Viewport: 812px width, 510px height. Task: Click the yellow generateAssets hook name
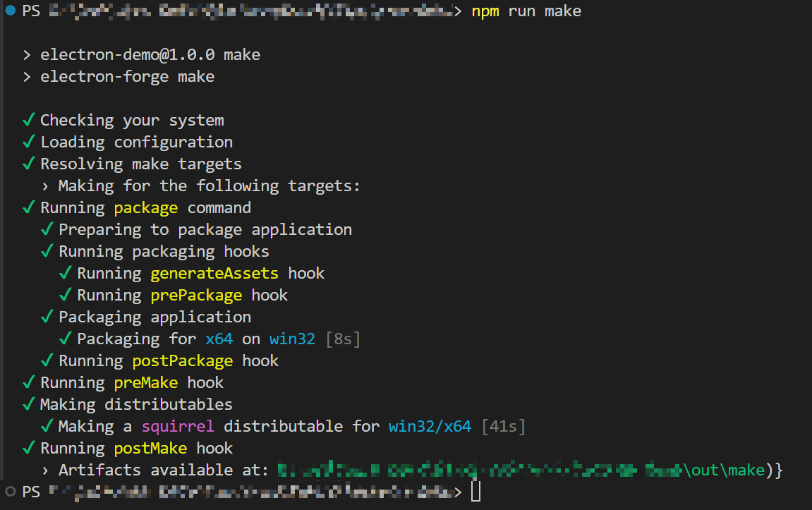[x=214, y=273]
